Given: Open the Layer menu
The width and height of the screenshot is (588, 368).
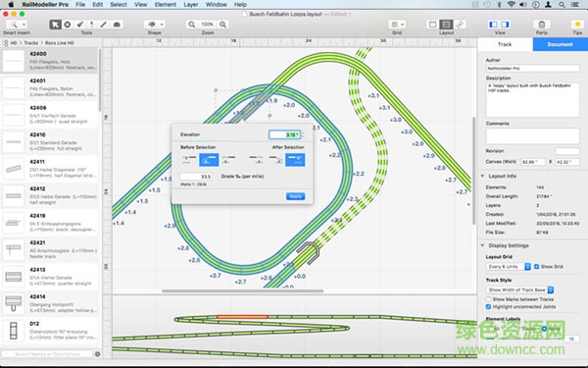Looking at the screenshot, I should click(x=191, y=5).
